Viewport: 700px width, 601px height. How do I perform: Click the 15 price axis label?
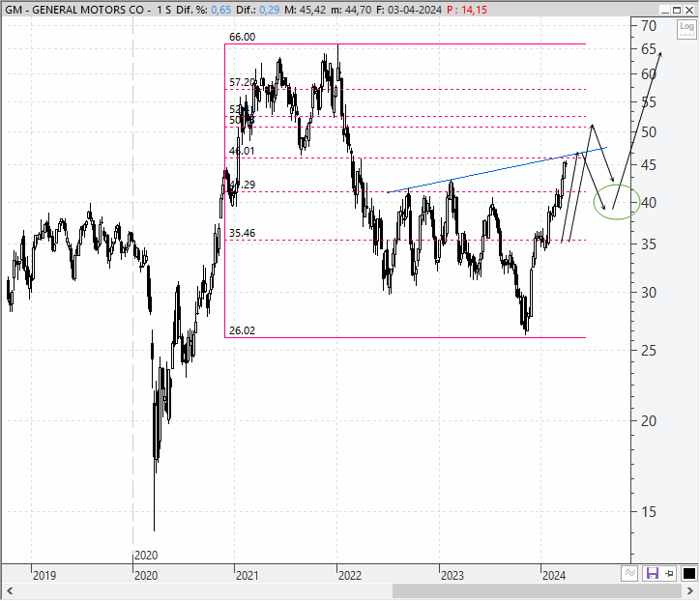click(649, 512)
